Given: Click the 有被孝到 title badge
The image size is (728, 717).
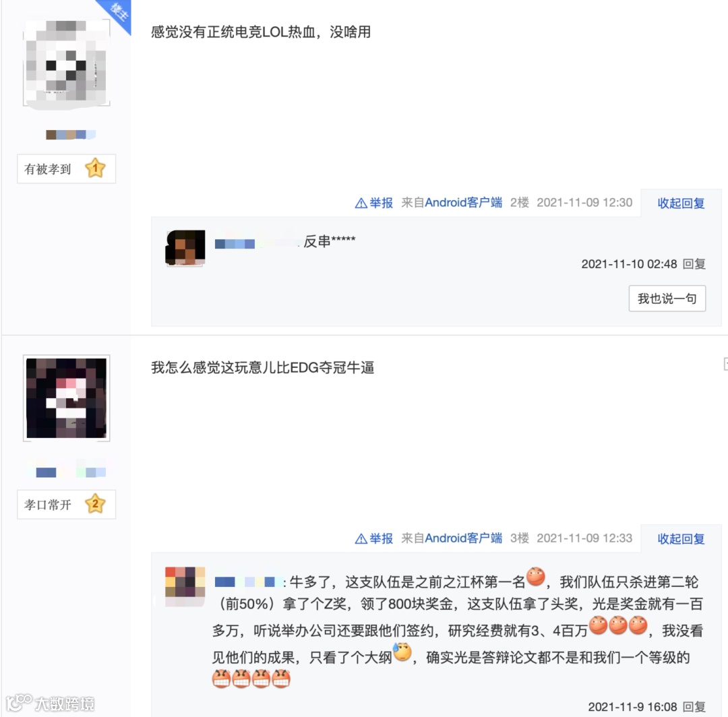Looking at the screenshot, I should tap(66, 169).
